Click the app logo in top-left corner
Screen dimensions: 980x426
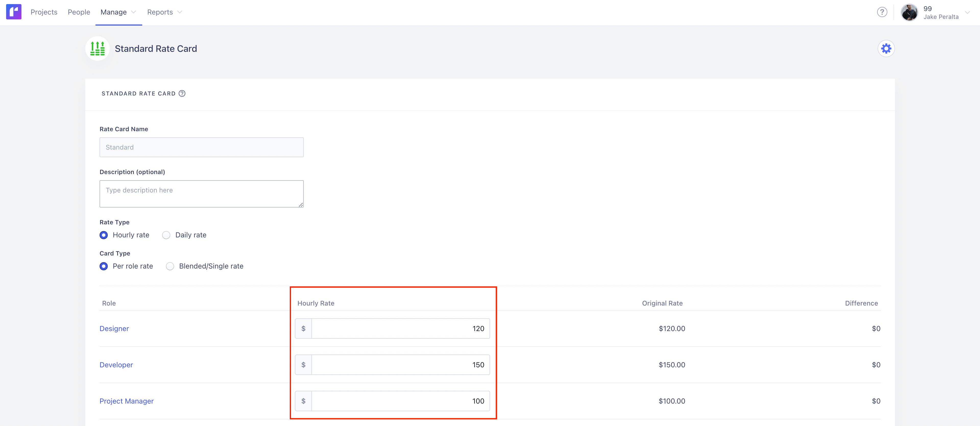coord(14,12)
